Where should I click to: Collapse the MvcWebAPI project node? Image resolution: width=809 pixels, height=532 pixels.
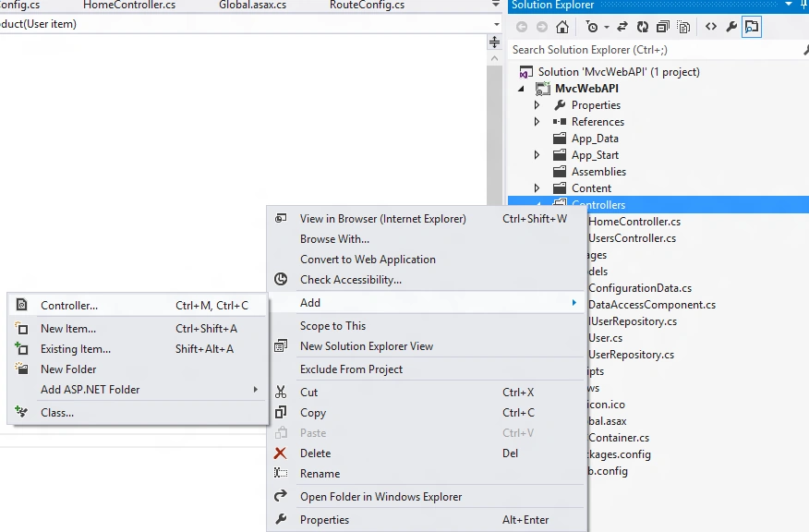(x=521, y=89)
